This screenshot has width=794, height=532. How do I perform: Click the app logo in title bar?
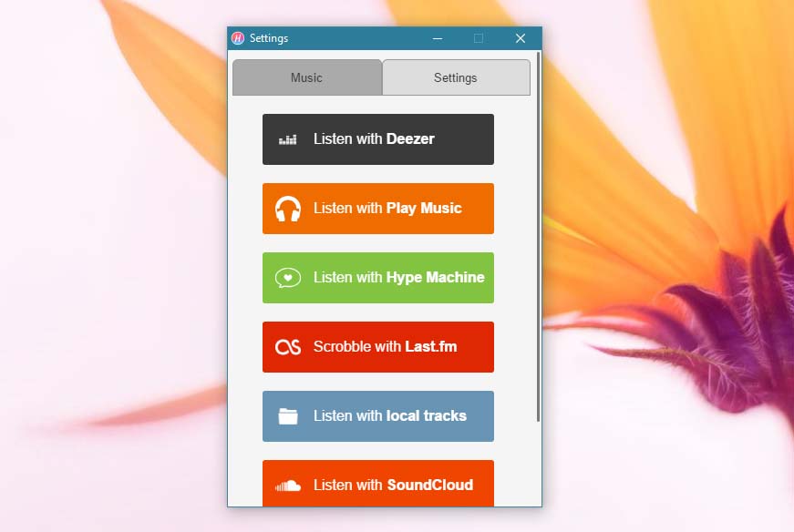(238, 38)
